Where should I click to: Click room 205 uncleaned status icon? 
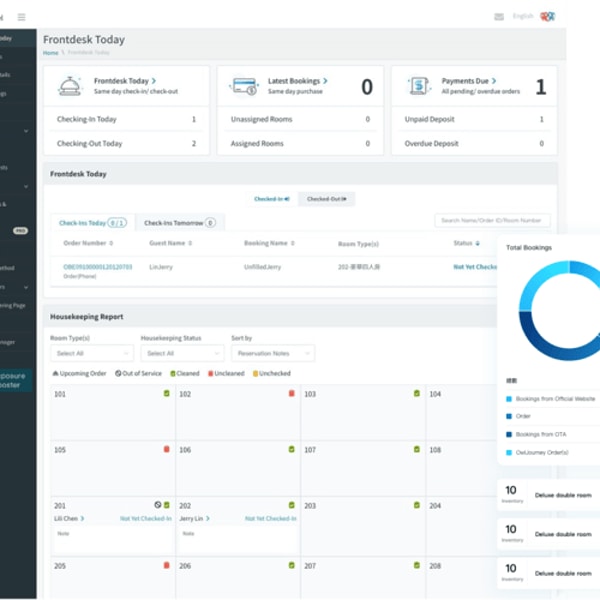[166, 565]
